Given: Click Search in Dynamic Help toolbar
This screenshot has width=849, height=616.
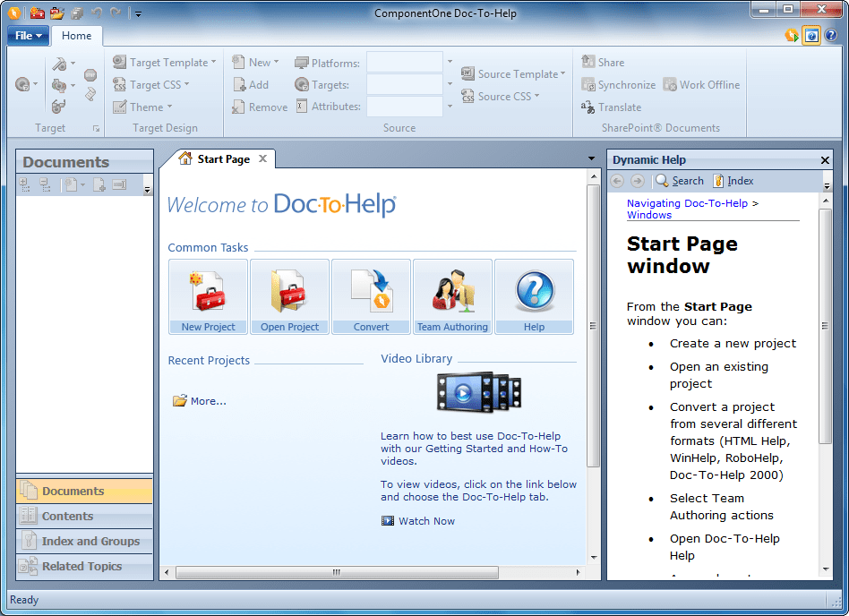Looking at the screenshot, I should [x=680, y=181].
